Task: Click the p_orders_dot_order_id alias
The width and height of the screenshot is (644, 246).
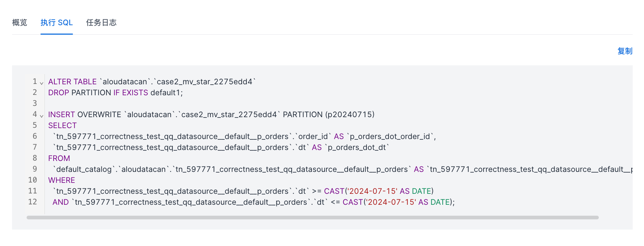Action: pos(390,137)
